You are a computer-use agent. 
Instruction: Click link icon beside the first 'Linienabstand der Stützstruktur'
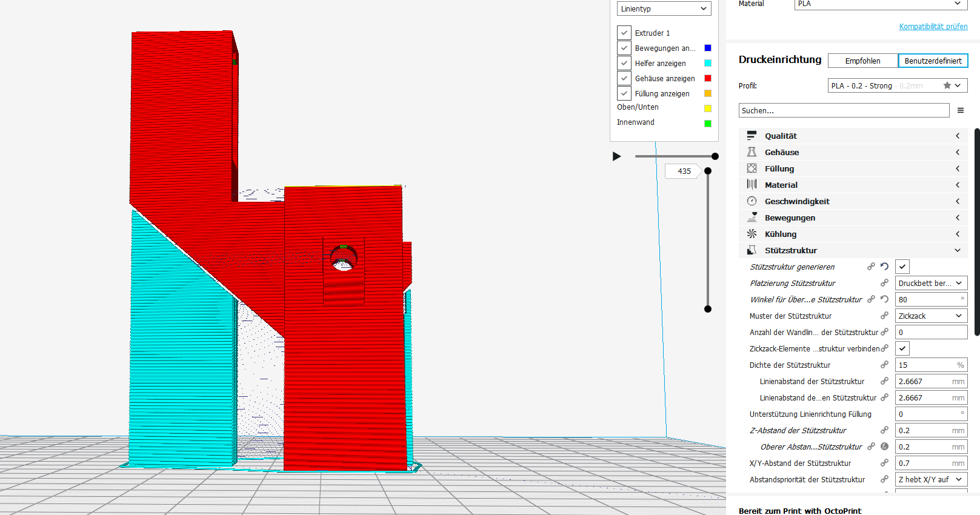(x=885, y=381)
